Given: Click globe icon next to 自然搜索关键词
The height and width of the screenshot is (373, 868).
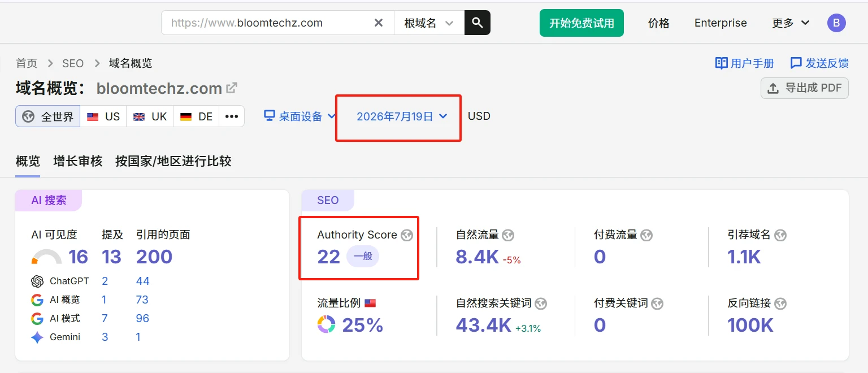Looking at the screenshot, I should tap(541, 303).
